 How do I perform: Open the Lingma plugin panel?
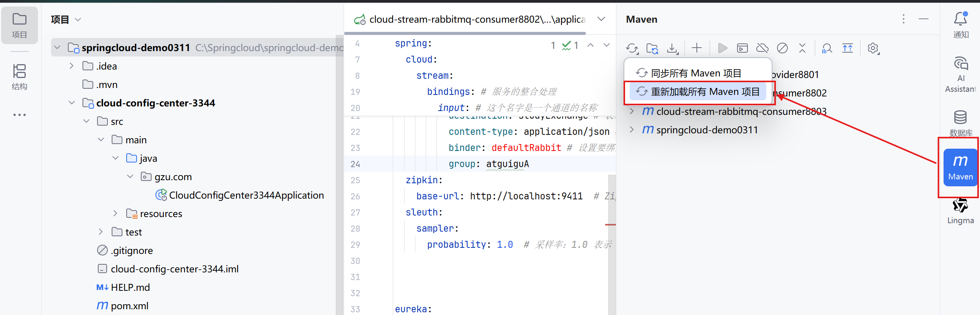point(961,211)
